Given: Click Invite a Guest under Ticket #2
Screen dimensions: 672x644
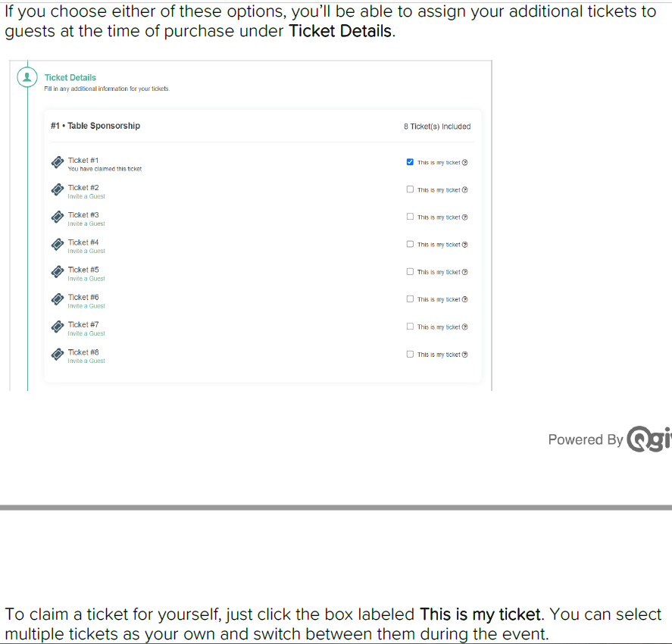Looking at the screenshot, I should click(86, 196).
